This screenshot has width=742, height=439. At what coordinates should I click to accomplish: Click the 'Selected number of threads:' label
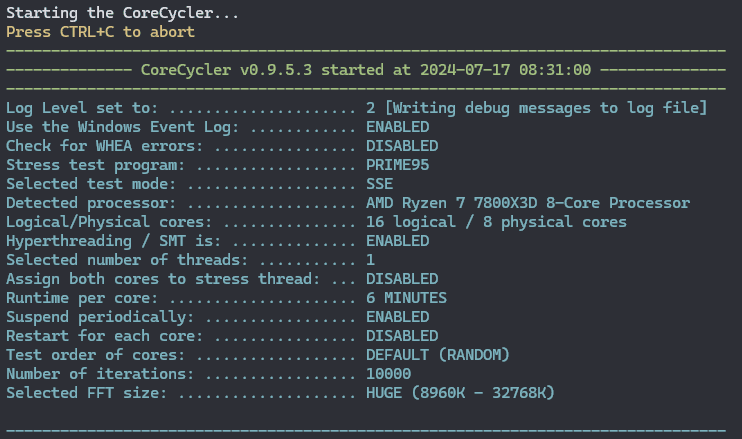[127, 260]
